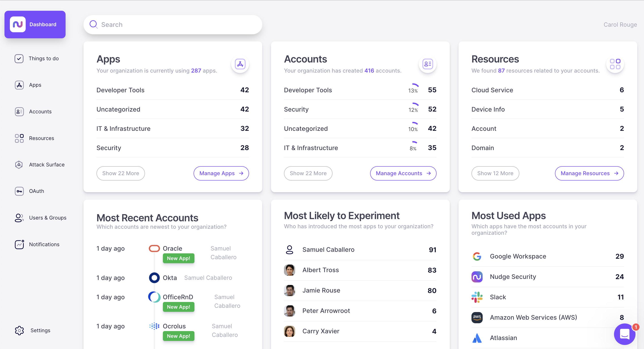Show 22 more app categories
644x349 pixels.
(121, 173)
